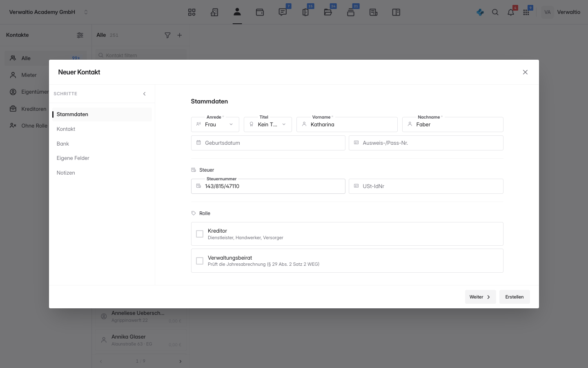
Task: Go to the Kontakt step
Action: pyautogui.click(x=102, y=129)
